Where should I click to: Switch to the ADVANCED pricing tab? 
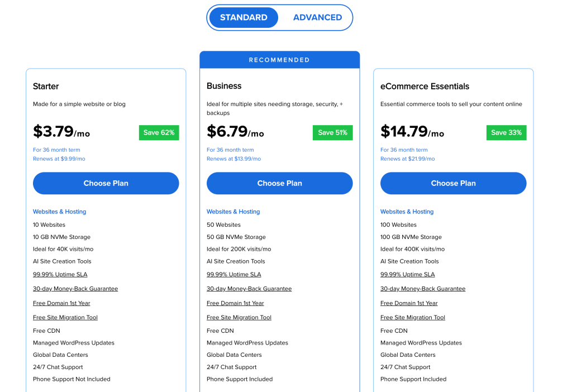pyautogui.click(x=317, y=17)
